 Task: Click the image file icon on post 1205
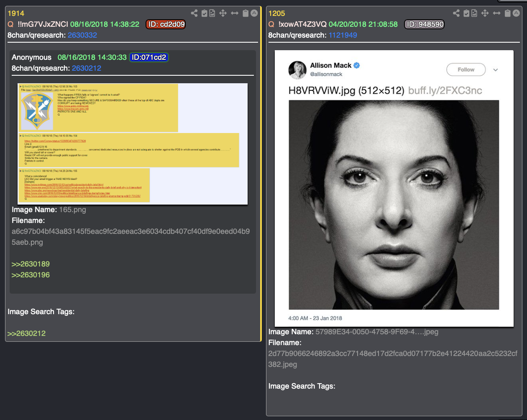[x=474, y=13]
